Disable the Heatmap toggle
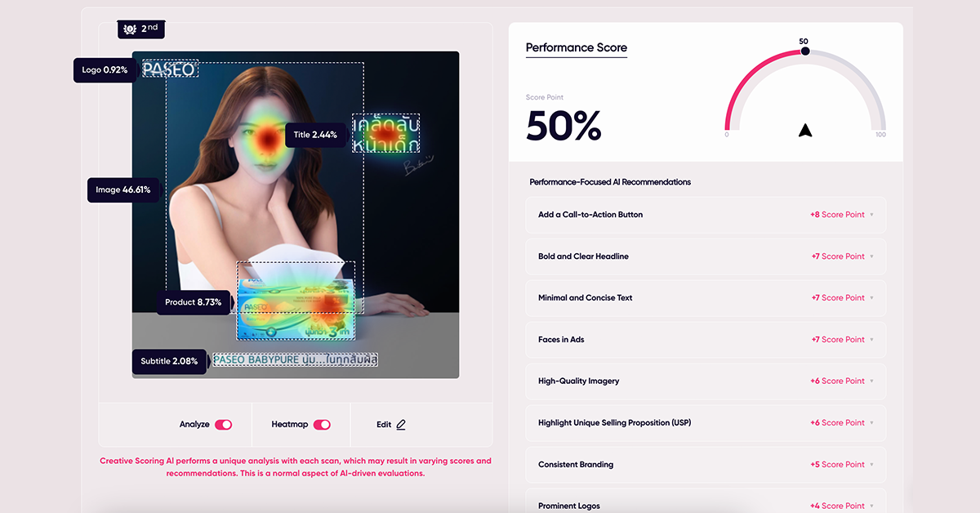980x513 pixels. 322,425
